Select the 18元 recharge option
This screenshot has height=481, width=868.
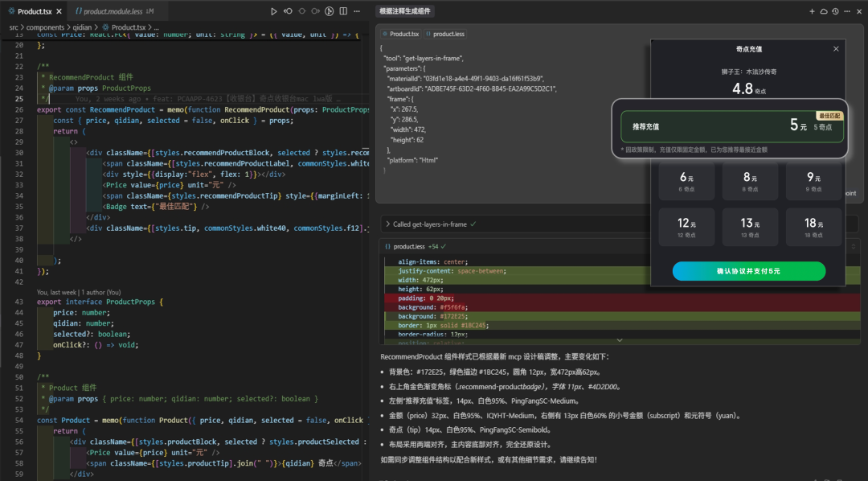[813, 227]
